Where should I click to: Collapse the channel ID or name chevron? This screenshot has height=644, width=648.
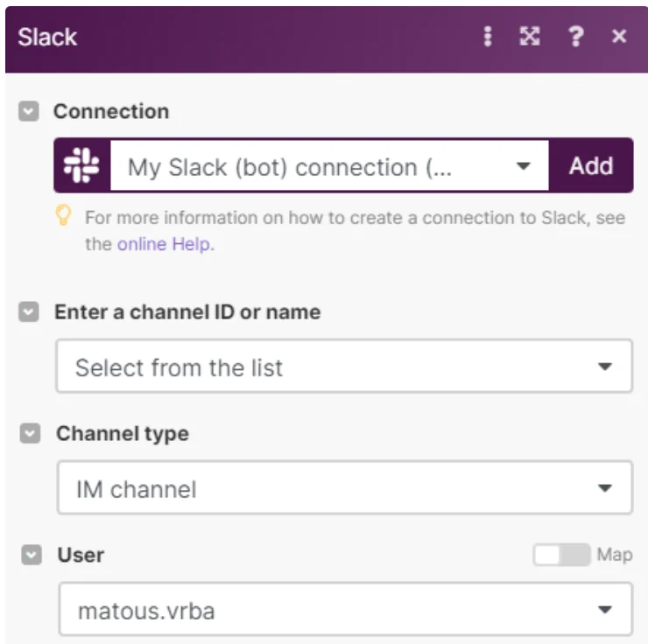pyautogui.click(x=29, y=311)
